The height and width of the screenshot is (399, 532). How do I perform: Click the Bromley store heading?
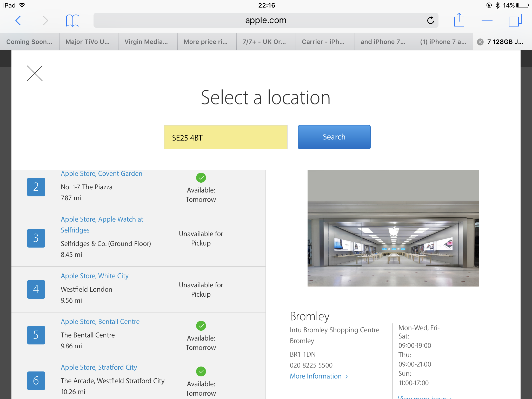coord(310,316)
